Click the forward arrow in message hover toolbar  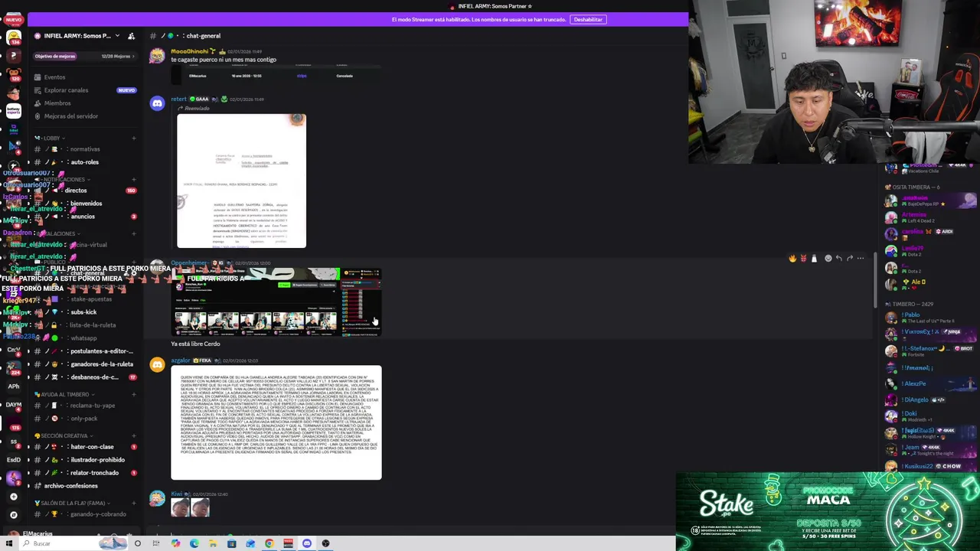(x=849, y=259)
